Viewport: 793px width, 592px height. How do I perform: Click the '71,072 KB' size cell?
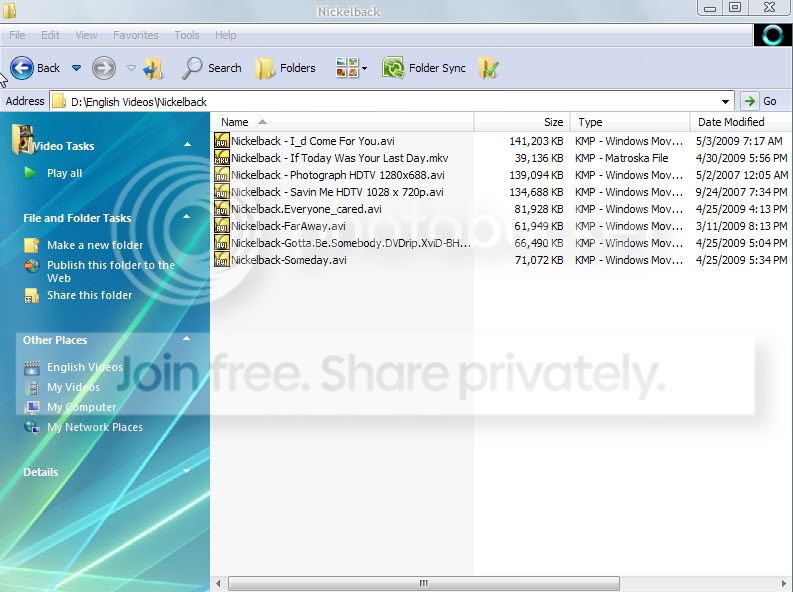pos(539,260)
